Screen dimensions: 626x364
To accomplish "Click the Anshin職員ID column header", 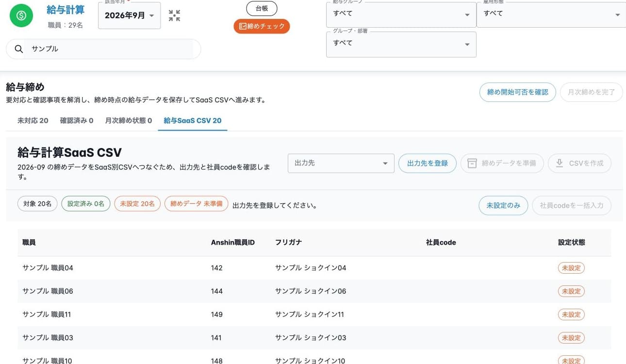I will [233, 242].
